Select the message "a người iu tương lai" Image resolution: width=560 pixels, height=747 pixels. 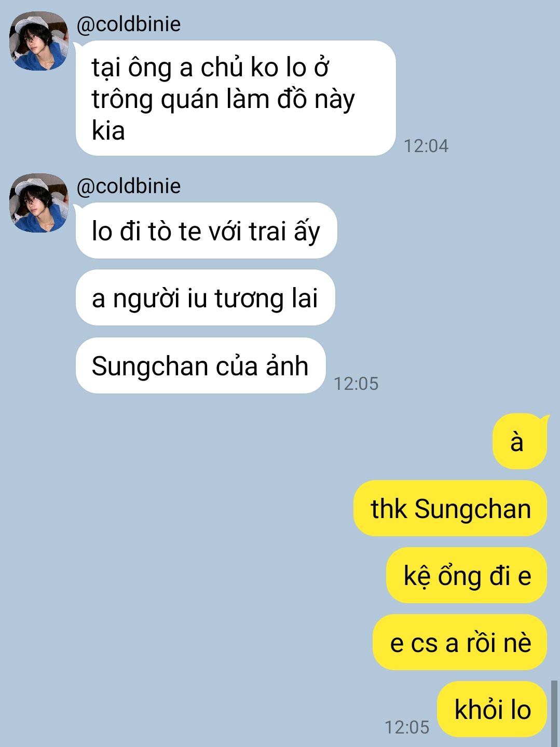(x=205, y=298)
